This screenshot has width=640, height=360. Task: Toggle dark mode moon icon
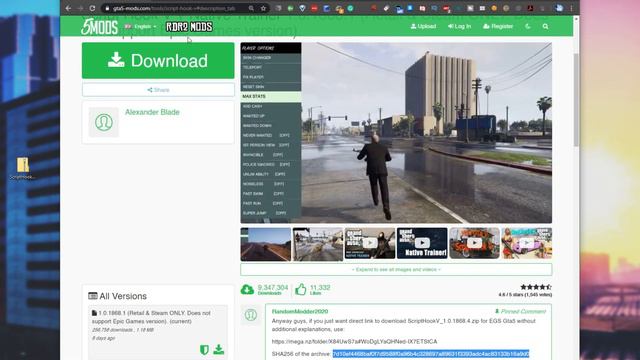pyautogui.click(x=527, y=26)
